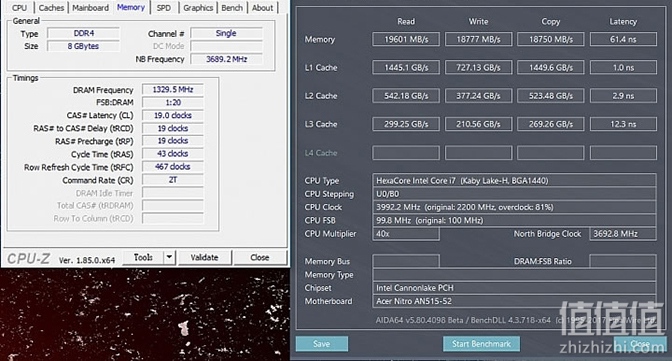Open the Bench tab
This screenshot has width=672, height=361.
(x=232, y=8)
